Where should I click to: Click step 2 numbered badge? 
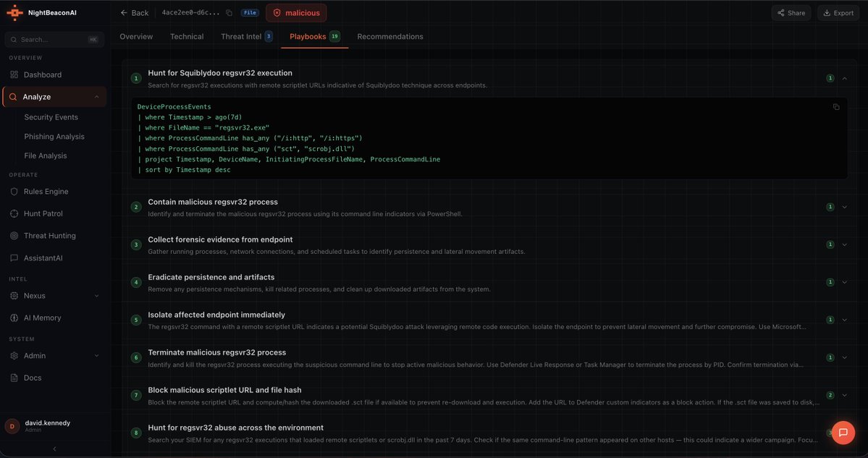point(136,207)
